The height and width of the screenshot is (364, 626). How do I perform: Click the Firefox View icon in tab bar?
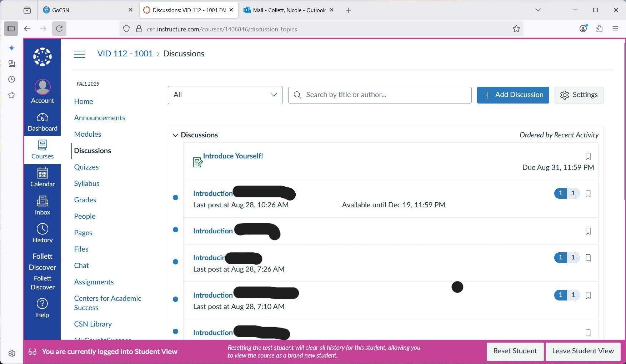click(27, 10)
